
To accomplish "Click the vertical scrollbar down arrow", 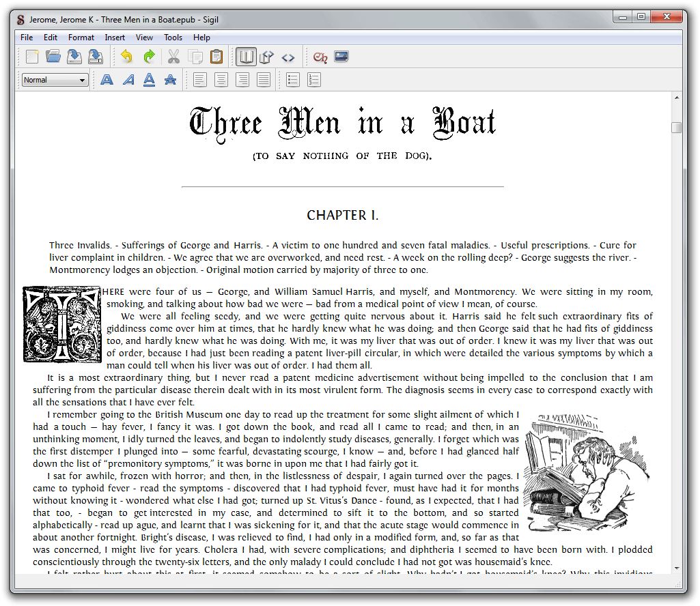I will point(676,568).
